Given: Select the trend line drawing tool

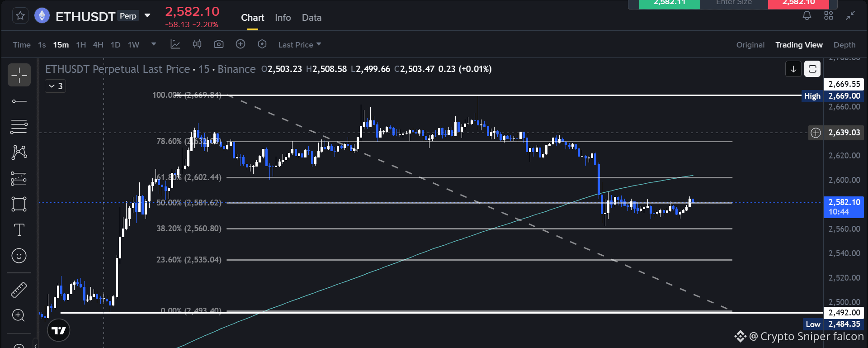Looking at the screenshot, I should (19, 101).
